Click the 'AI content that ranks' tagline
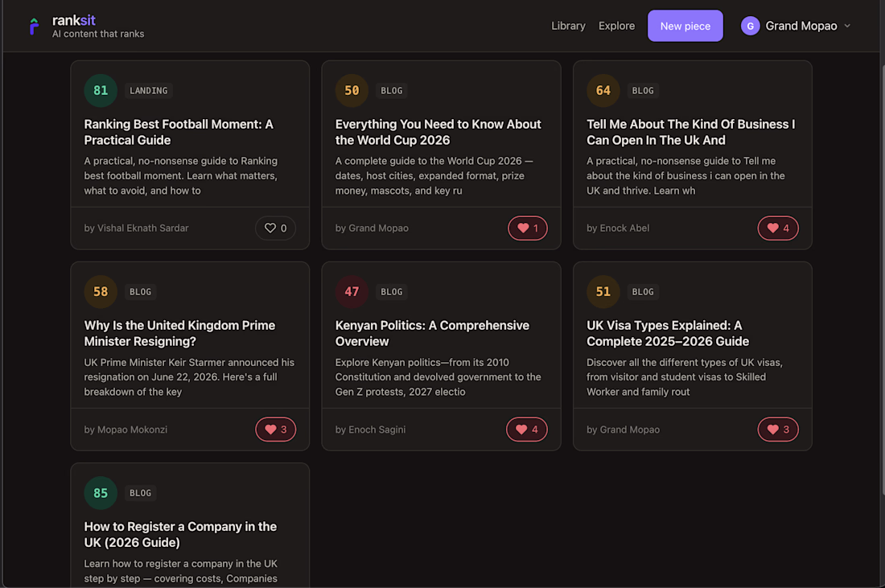Image resolution: width=885 pixels, height=588 pixels. (98, 34)
